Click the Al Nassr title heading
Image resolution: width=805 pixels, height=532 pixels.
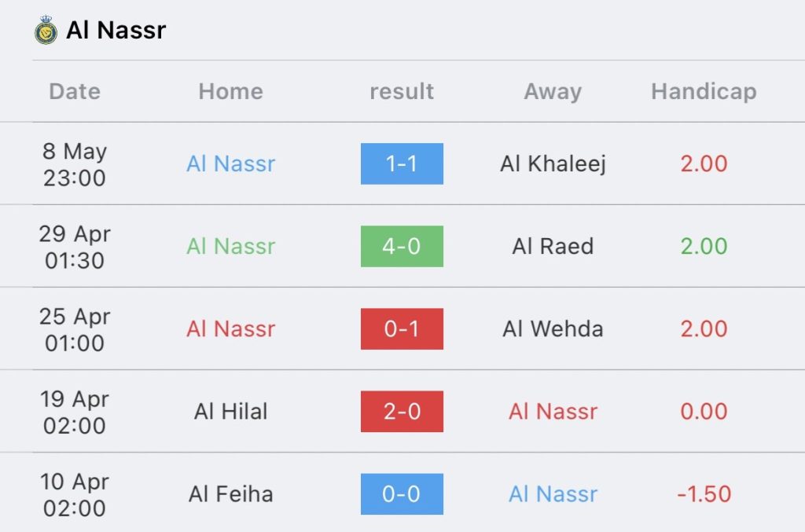(116, 31)
